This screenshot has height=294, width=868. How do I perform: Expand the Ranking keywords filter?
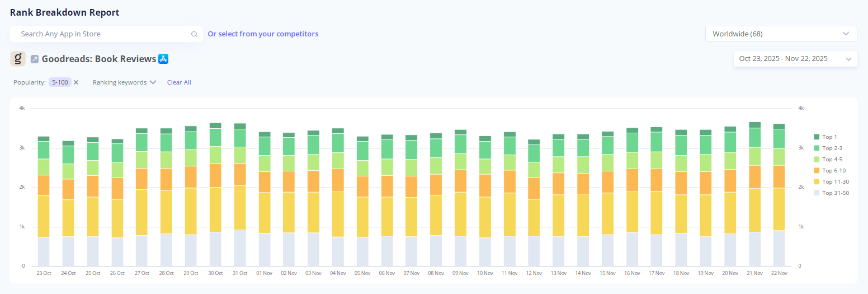click(x=124, y=82)
